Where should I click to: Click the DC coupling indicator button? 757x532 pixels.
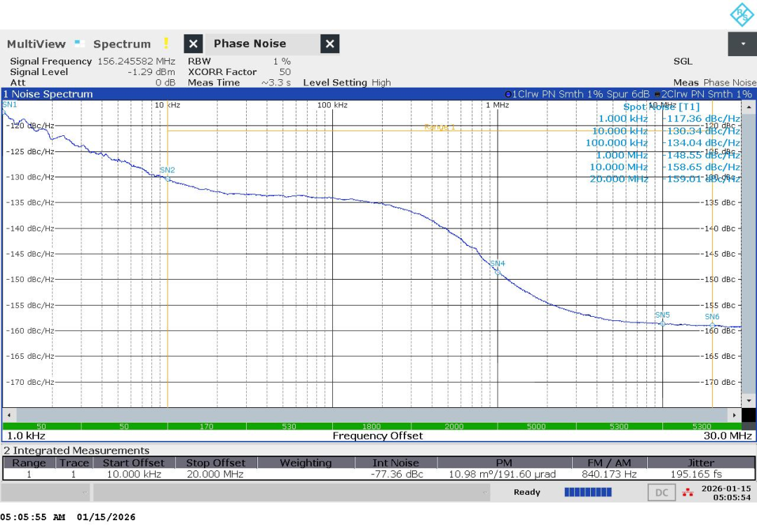pos(662,493)
